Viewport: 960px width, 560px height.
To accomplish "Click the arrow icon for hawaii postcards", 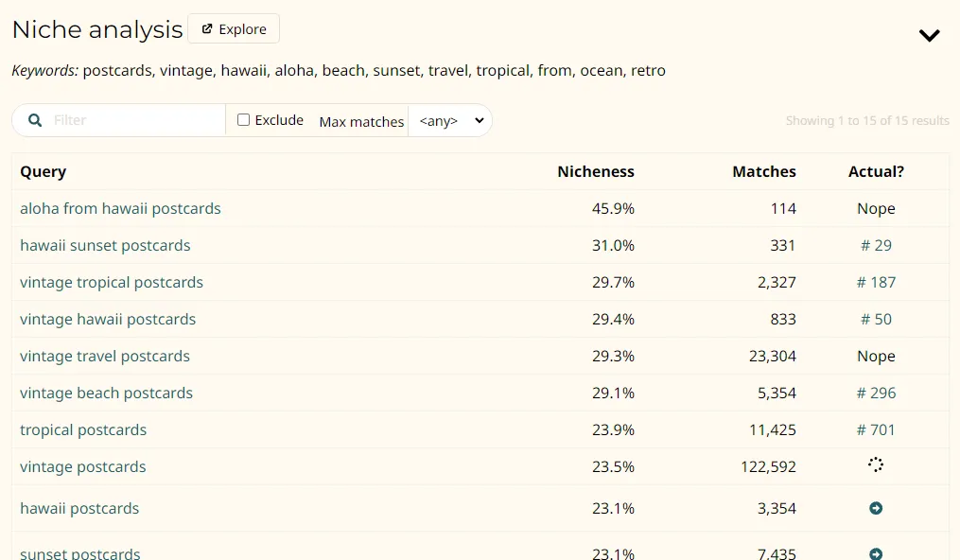I will 875,509.
